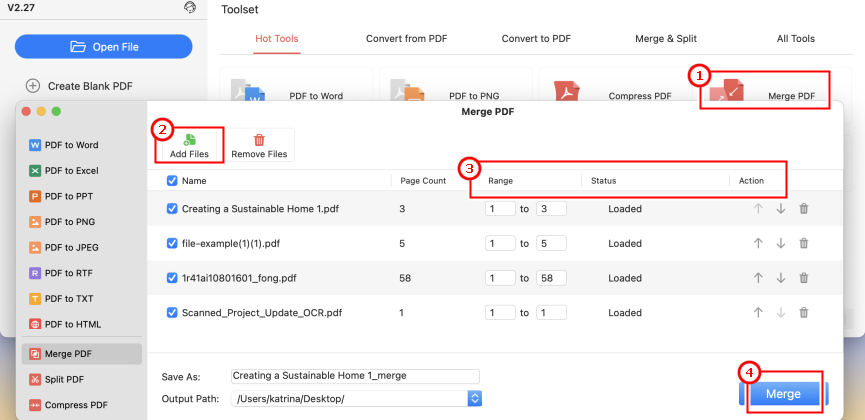Uncheck Scanned_Project_Update_OCR.pdf checkbox
The width and height of the screenshot is (865, 420).
[x=172, y=312]
